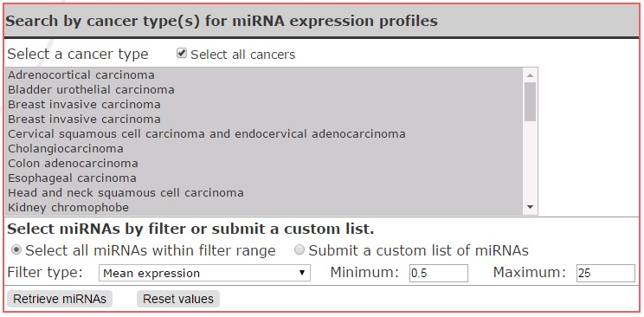Select Bladder urothelial carcinoma in the list
644x317 pixels.
[264, 89]
